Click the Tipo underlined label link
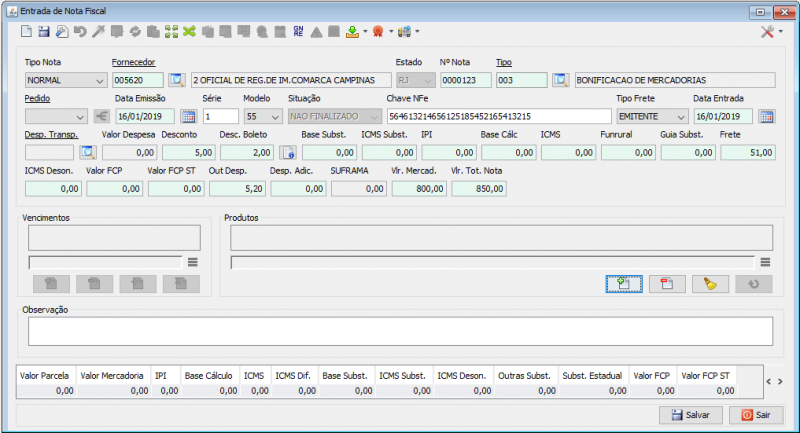The image size is (800, 433). coord(504,62)
